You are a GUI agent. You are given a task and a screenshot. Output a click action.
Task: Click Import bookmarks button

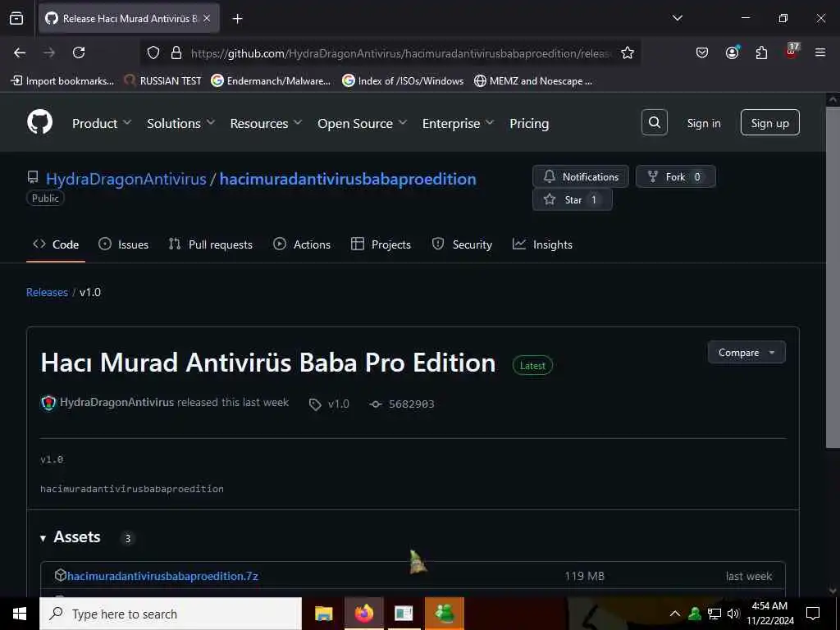62,81
